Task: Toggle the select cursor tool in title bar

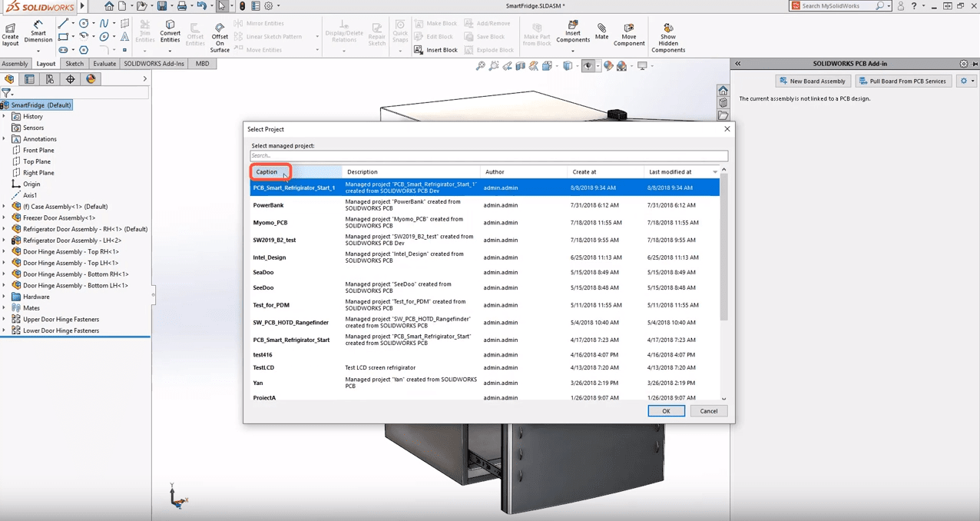Action: [x=222, y=6]
